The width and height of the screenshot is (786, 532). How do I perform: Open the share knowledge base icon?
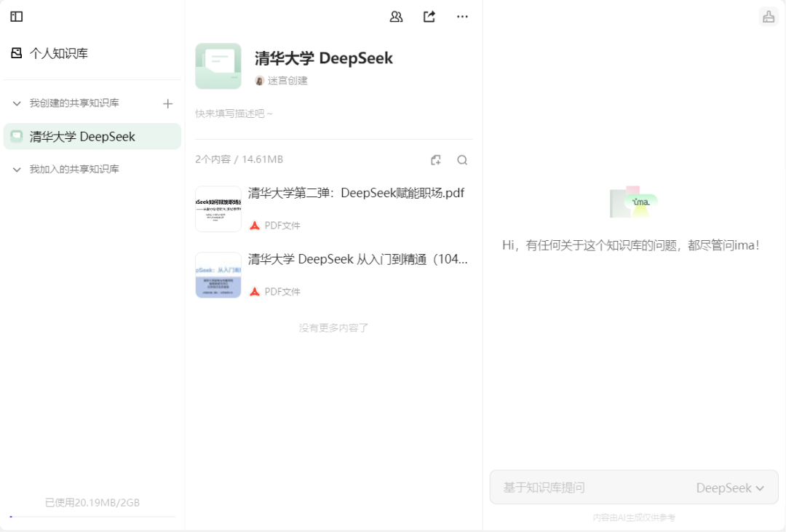click(429, 16)
